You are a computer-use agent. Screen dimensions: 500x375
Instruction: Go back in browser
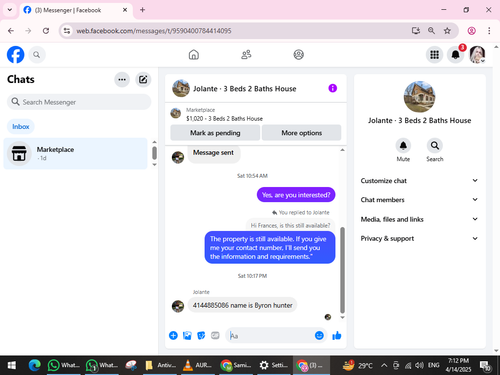pyautogui.click(x=11, y=31)
